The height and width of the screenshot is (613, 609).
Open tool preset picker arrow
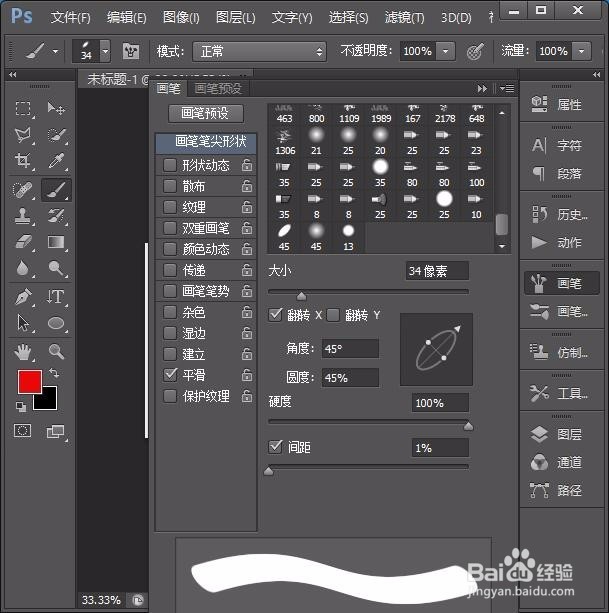(55, 51)
